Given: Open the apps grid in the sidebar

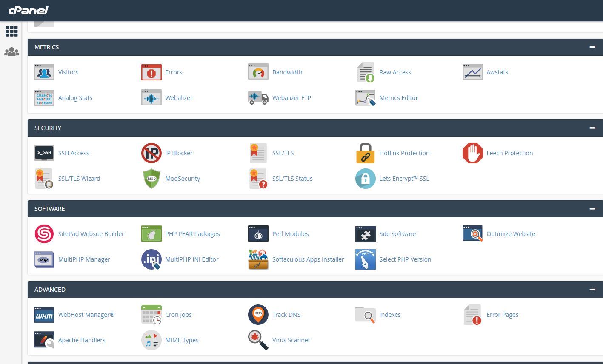Looking at the screenshot, I should point(11,31).
